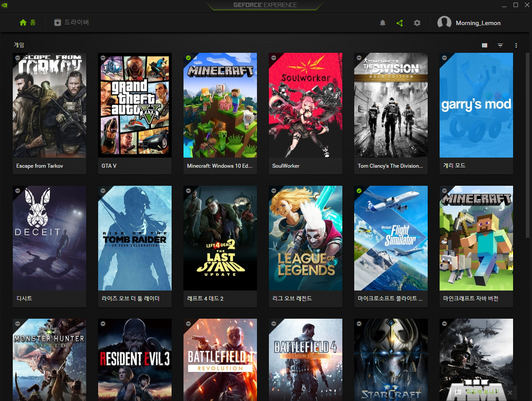Open the Monster Hunter World cover art
Screen dimensions: 532x401
pyautogui.click(x=49, y=360)
